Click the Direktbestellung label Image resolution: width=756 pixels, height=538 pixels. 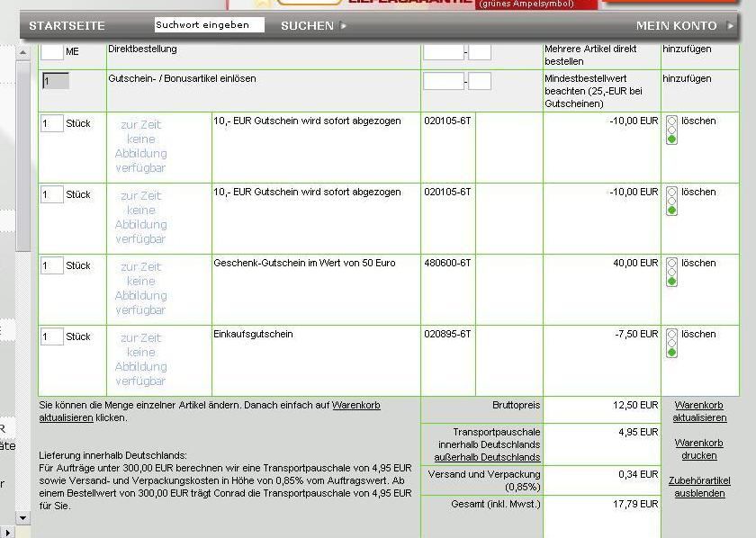pyautogui.click(x=142, y=49)
